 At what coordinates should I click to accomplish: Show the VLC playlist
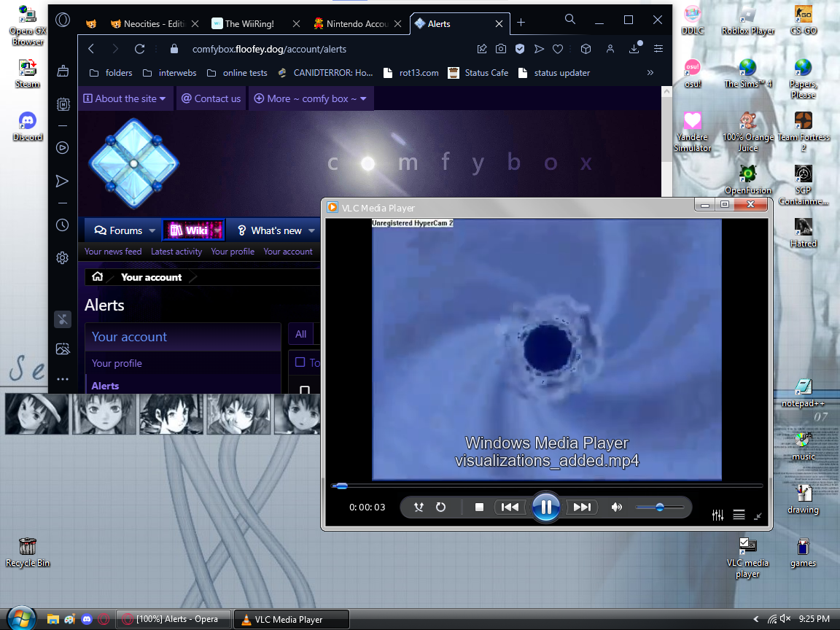(x=739, y=515)
